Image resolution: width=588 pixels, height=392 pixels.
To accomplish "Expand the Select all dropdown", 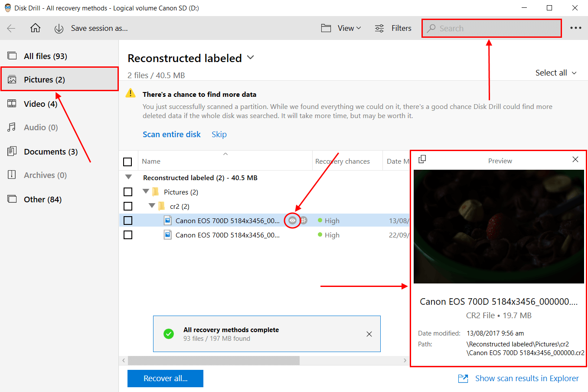I will pyautogui.click(x=556, y=73).
